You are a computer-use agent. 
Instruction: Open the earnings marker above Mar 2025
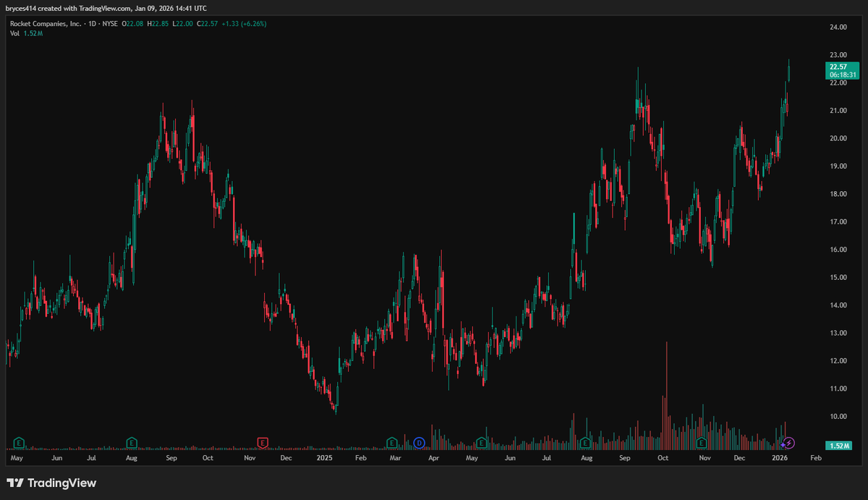(x=392, y=442)
